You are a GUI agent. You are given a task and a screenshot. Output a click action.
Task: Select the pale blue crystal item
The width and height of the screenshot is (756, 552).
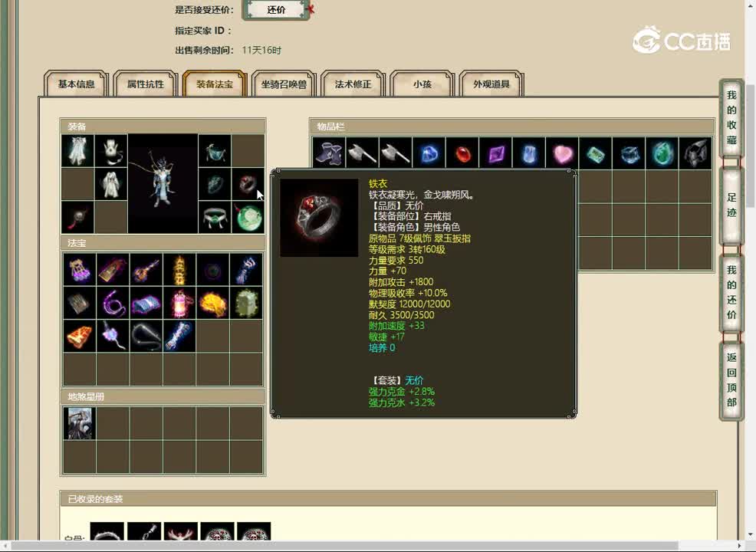528,153
